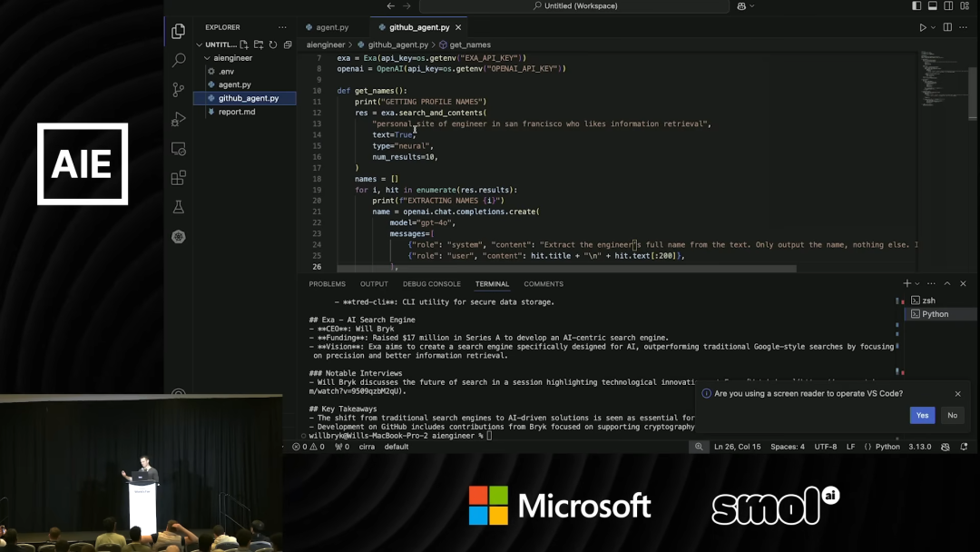Open terminal panel more actions ellipsis
Screen dimensions: 980x552
931,283
